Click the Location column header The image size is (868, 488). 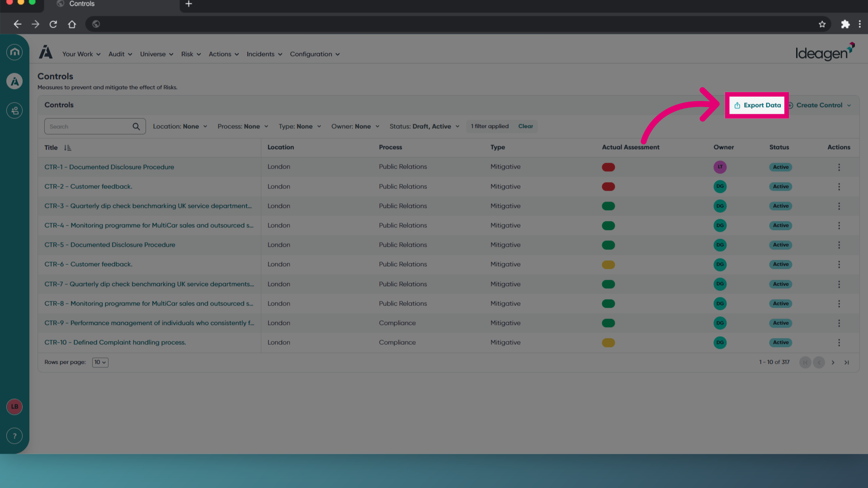[281, 147]
